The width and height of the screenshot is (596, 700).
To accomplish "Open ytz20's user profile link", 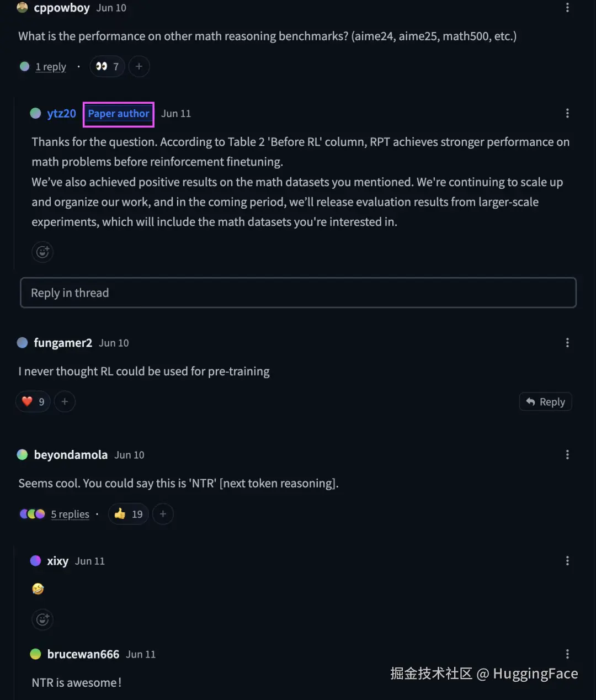I will [61, 114].
